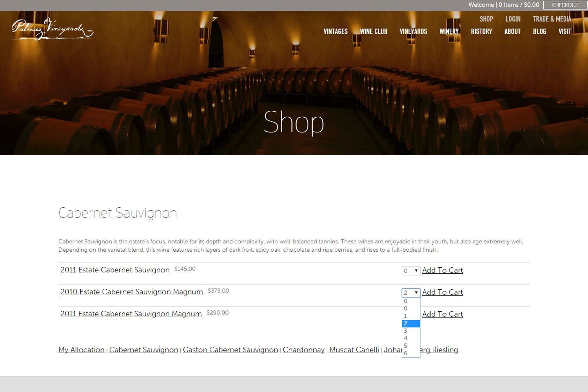This screenshot has width=588, height=392.
Task: Open the Login page
Action: coord(513,19)
